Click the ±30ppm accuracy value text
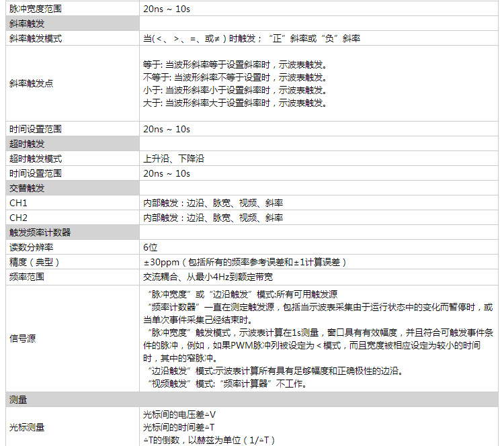The width and height of the screenshot is (504, 446). click(245, 262)
